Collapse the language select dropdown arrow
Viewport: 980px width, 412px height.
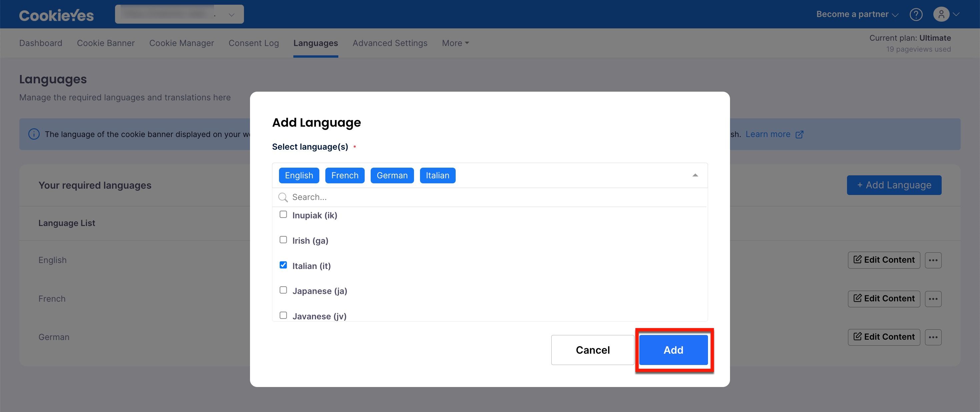695,175
